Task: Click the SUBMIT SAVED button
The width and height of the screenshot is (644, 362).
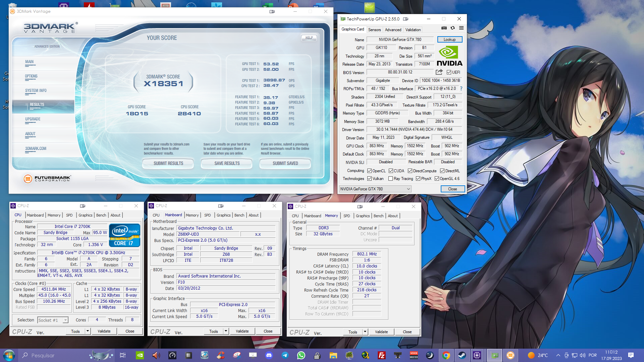Action: 285,163
